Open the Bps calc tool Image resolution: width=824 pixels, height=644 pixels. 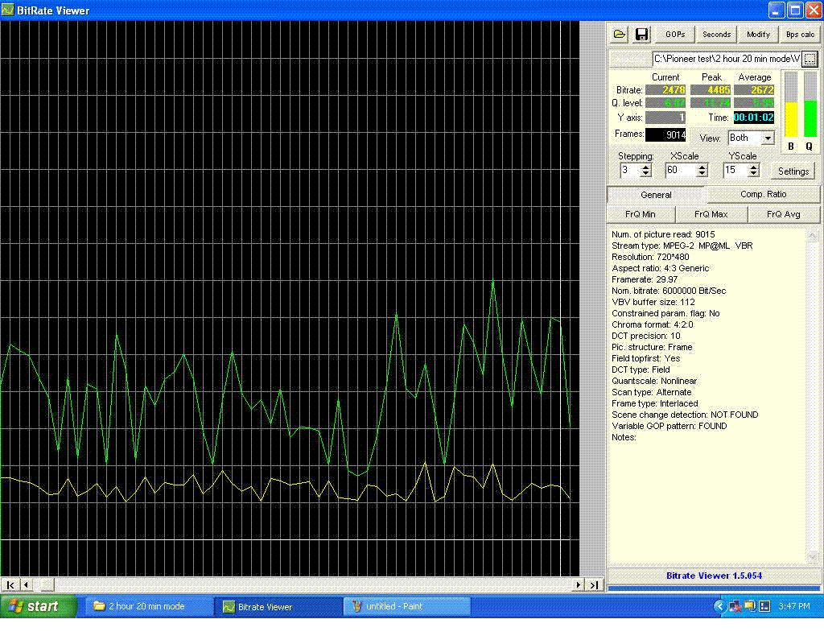tap(801, 35)
